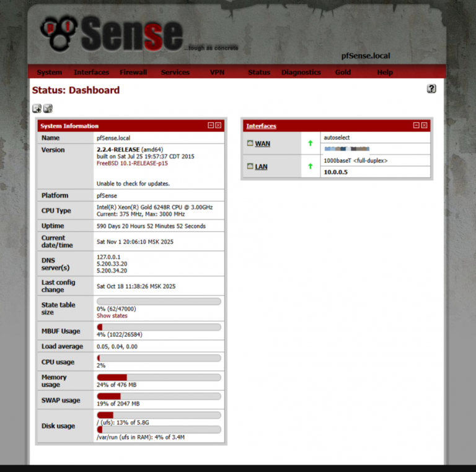Click the last config change date value
The image size is (476, 472).
click(x=136, y=286)
